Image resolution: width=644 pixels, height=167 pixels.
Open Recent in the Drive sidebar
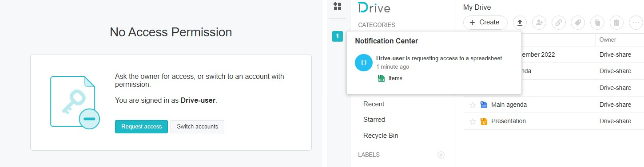[x=374, y=104]
